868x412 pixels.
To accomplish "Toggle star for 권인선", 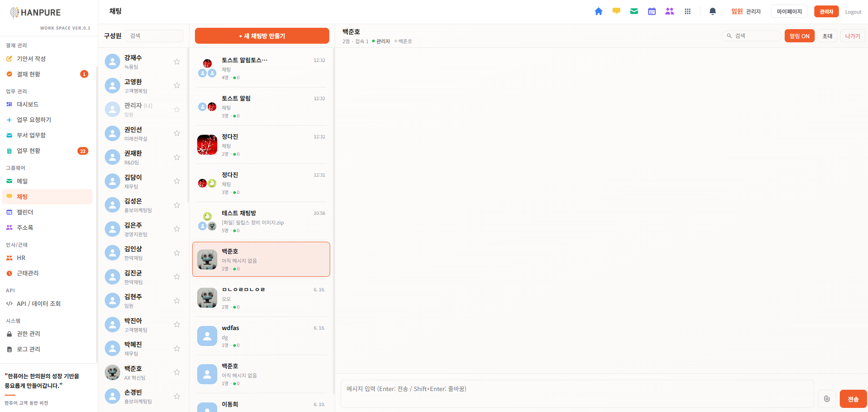I will coord(177,133).
